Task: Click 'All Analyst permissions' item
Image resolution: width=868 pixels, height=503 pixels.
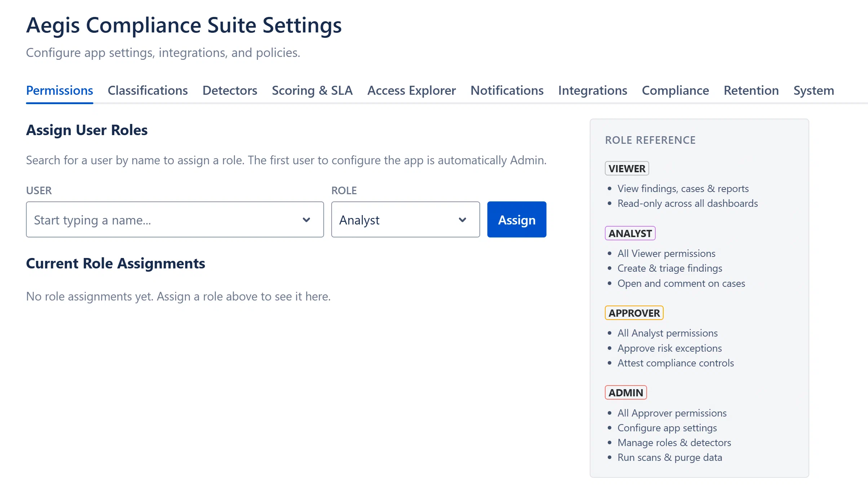Action: pyautogui.click(x=668, y=333)
